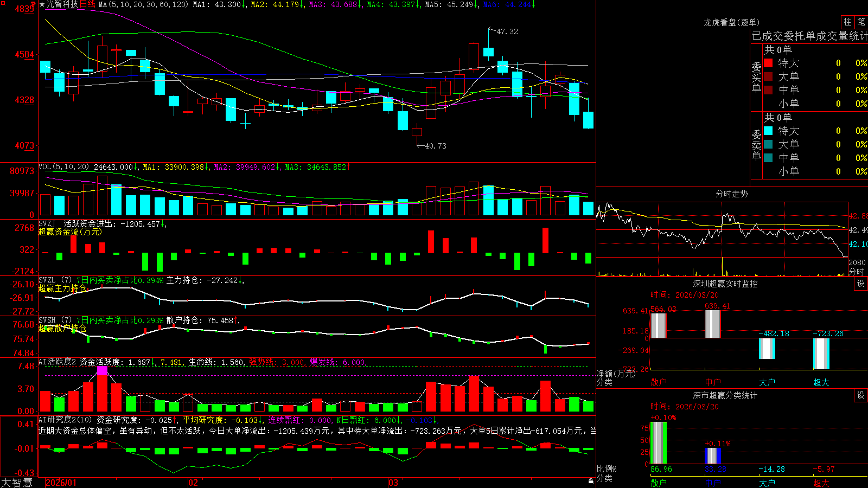
Task: Click the 分时走势 panel title
Action: coord(731,194)
